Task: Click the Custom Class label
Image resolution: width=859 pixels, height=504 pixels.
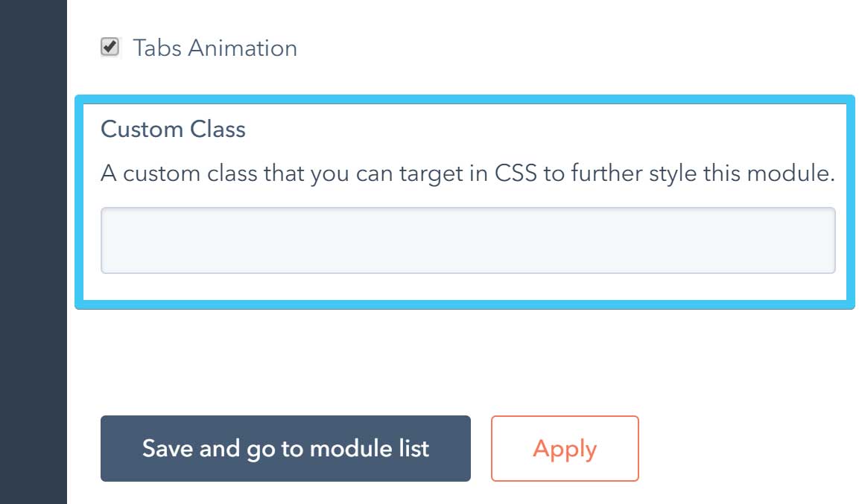Action: click(x=173, y=129)
